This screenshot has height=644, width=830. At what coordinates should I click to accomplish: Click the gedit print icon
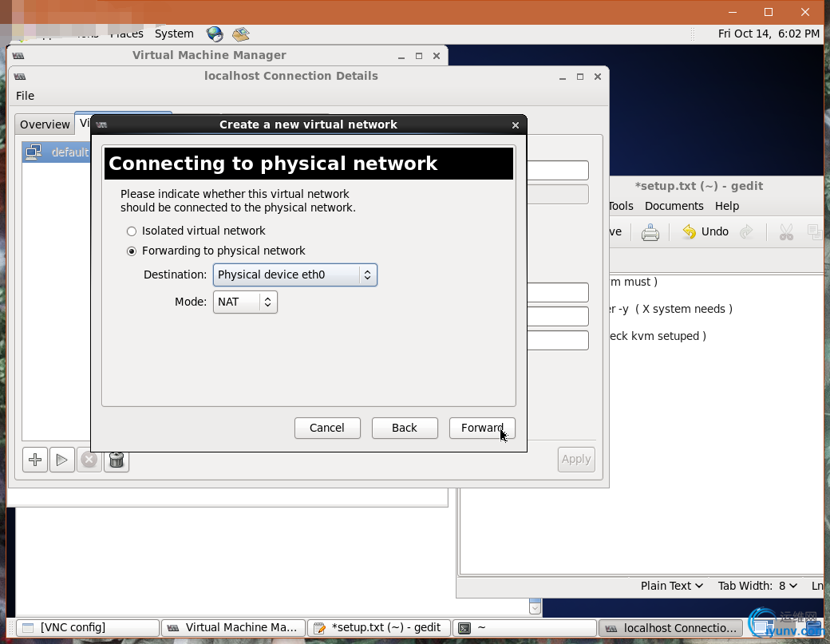pos(650,231)
